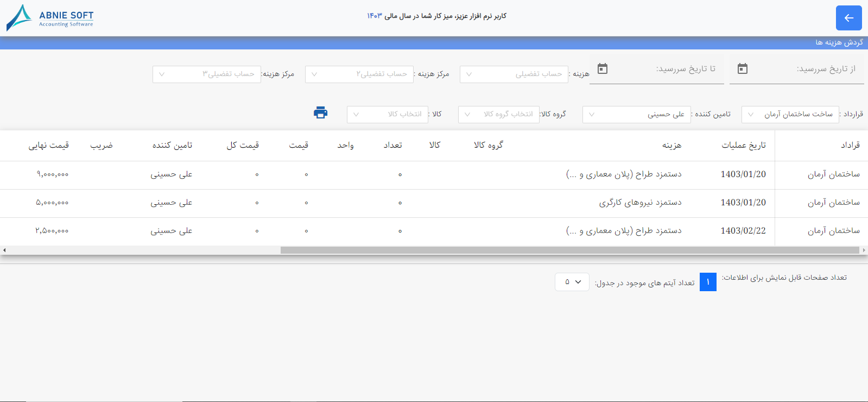This screenshot has height=402, width=868.
Task: Click the right arrow of horizontal scrollbar
Action: tap(864, 250)
